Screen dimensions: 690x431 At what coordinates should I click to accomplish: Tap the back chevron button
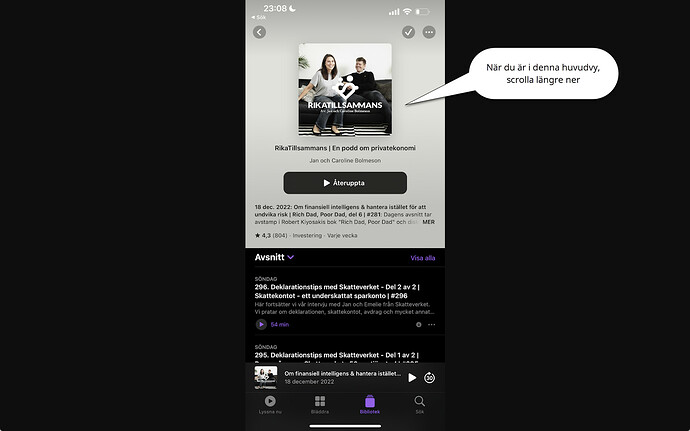pyautogui.click(x=259, y=32)
